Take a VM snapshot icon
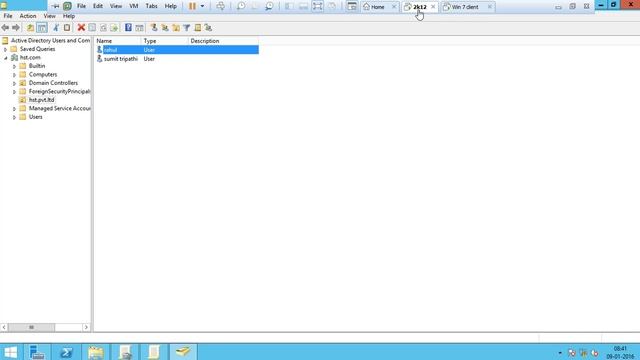 click(x=241, y=6)
